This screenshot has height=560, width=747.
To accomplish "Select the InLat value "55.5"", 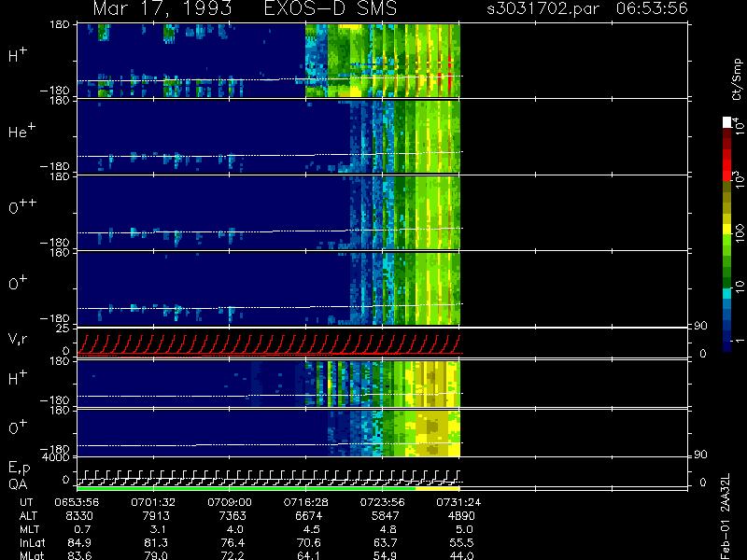I will coord(461,542).
